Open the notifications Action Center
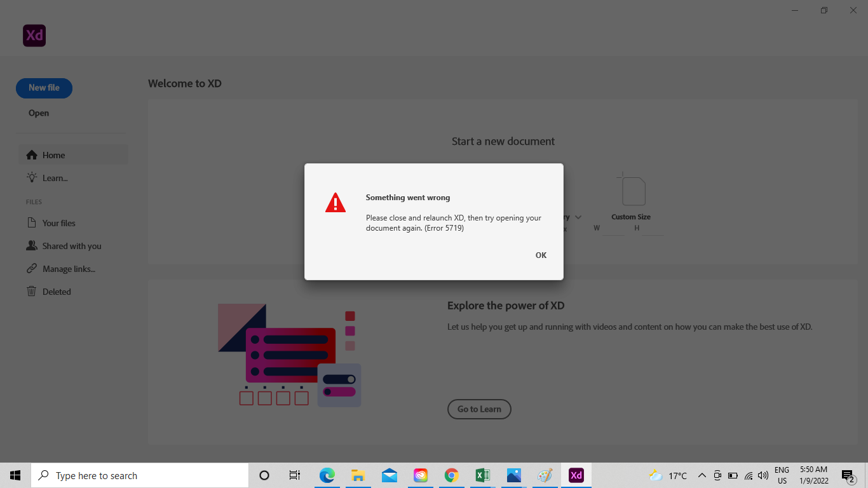The image size is (868, 488). pyautogui.click(x=847, y=475)
